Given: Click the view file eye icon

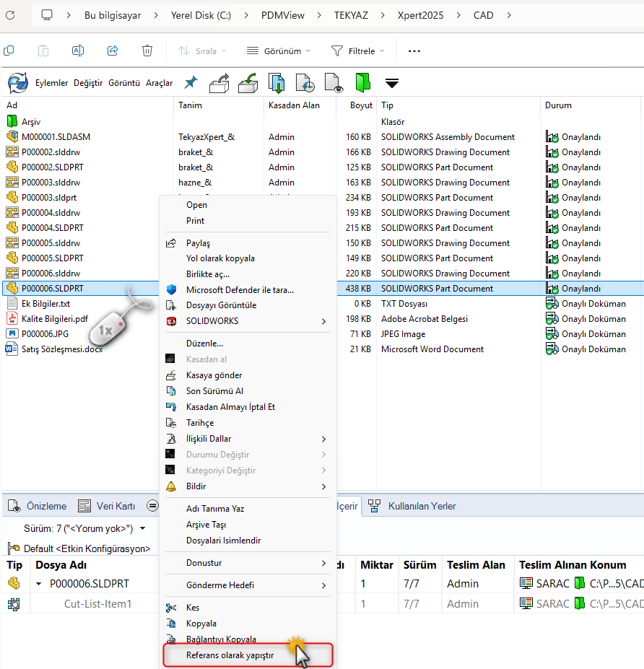Looking at the screenshot, I should coord(333,82).
